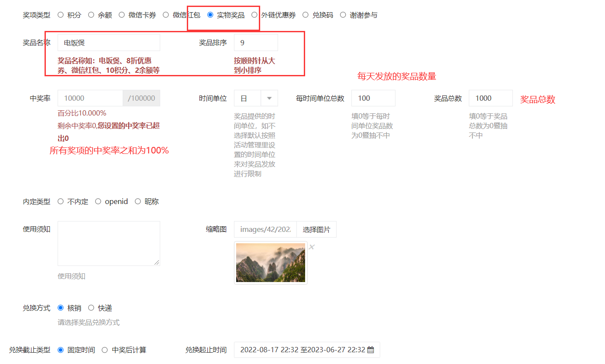Select openid as 内定类型
Screen dimensions: 605x364
(x=98, y=201)
